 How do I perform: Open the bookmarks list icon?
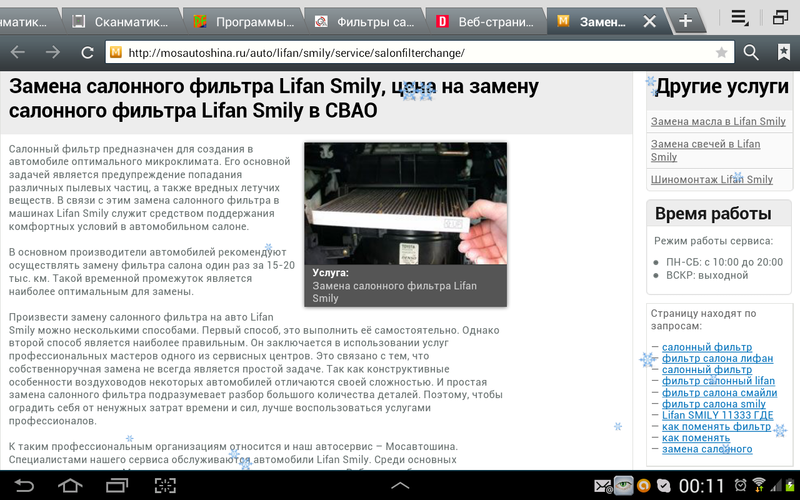click(783, 52)
